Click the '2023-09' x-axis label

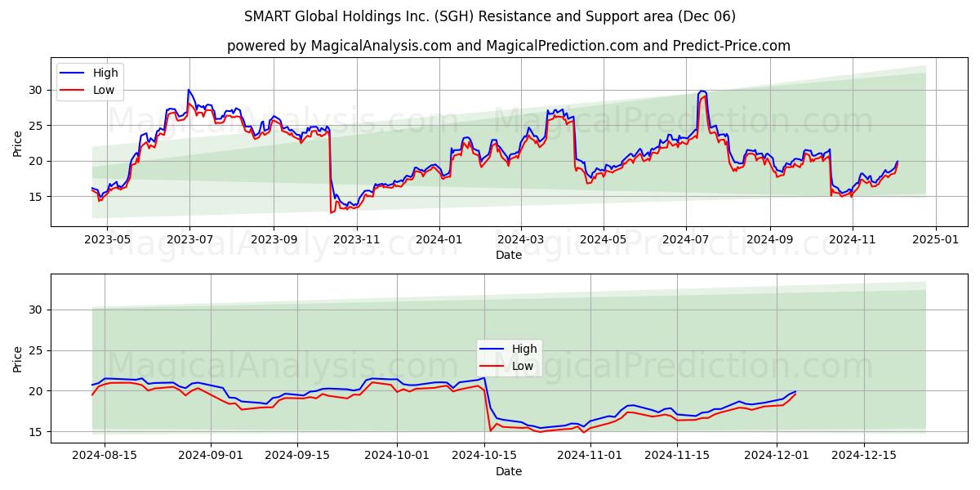click(x=274, y=239)
